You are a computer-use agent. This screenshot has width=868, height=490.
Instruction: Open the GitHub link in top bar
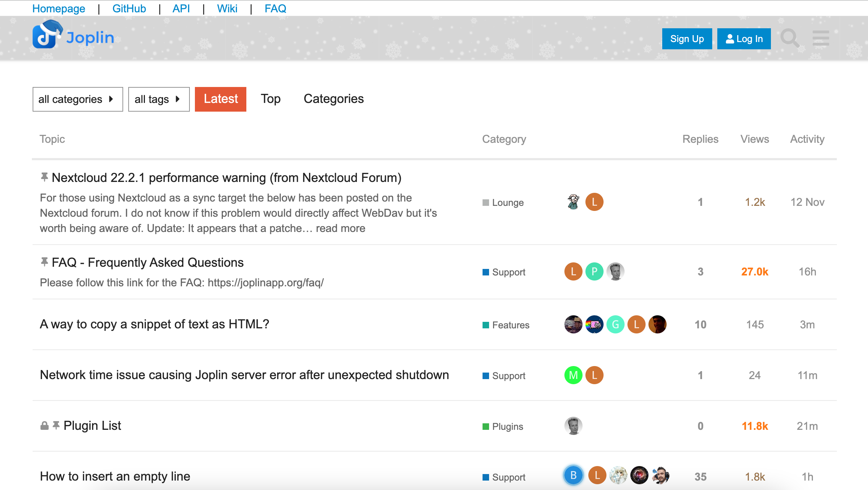coord(129,8)
